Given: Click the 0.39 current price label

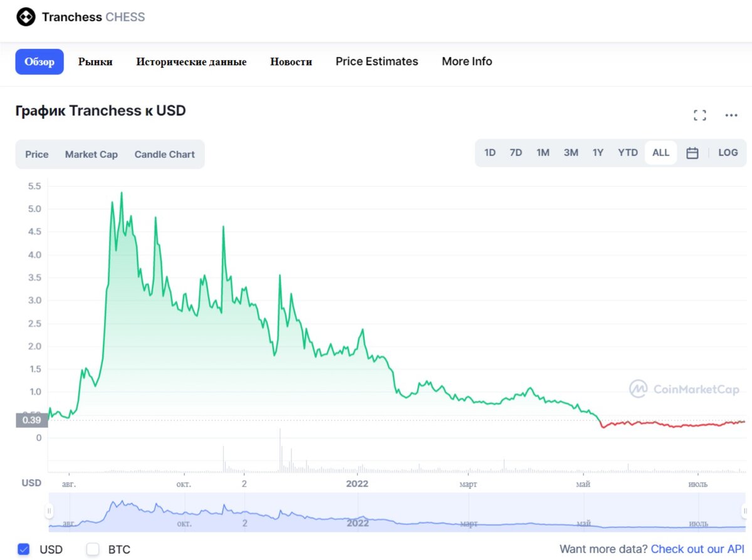Looking at the screenshot, I should 31,420.
